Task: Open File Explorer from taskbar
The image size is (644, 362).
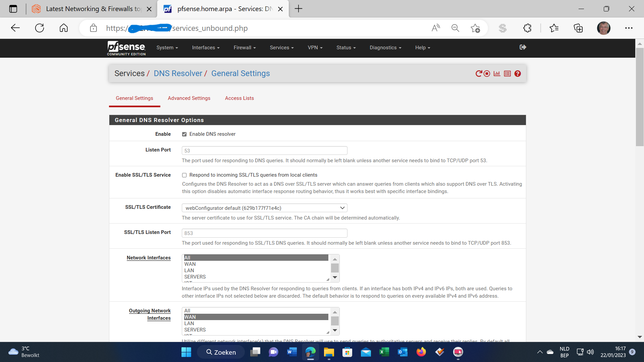Action: (x=329, y=352)
